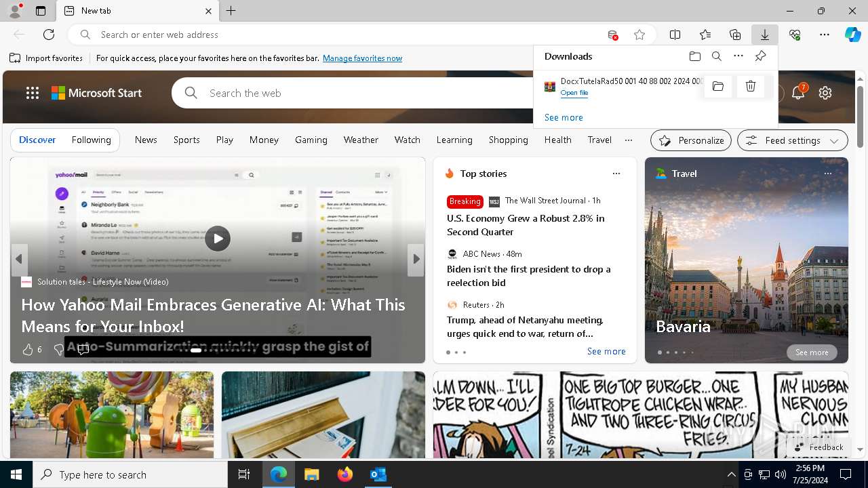This screenshot has width=868, height=488.
Task: Open the Microsoft apps grid launcher
Action: (x=33, y=93)
